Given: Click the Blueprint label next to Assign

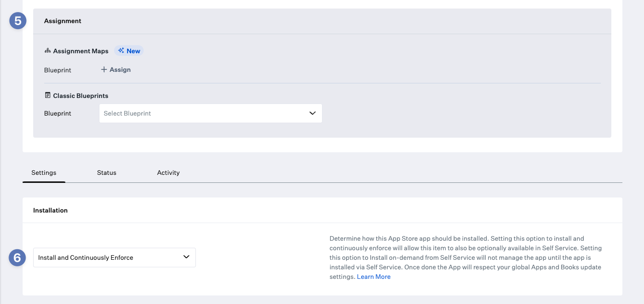Looking at the screenshot, I should (x=58, y=70).
